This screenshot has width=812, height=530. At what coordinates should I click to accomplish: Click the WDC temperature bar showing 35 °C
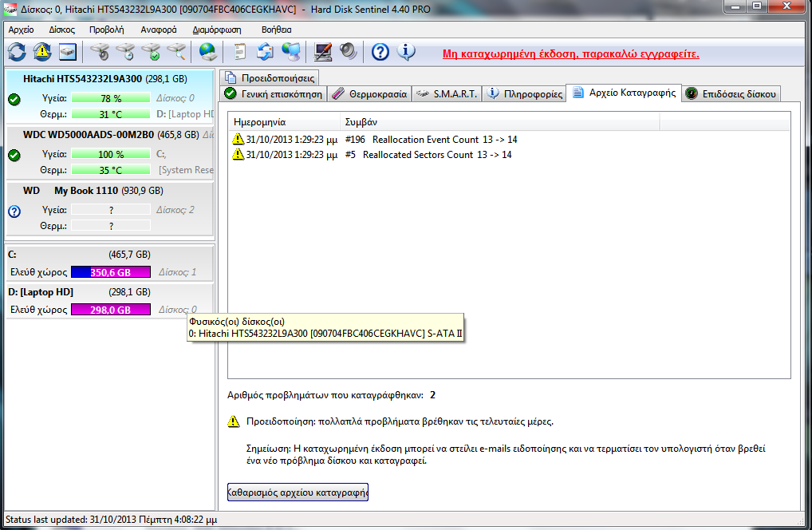111,170
